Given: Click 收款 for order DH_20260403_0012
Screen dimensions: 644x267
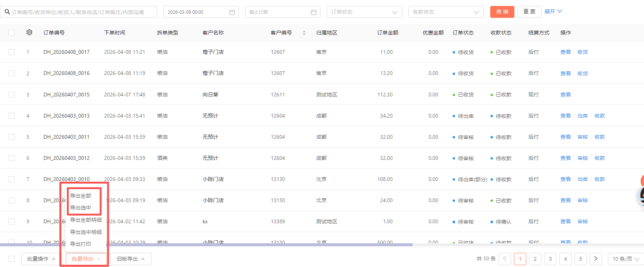Looking at the screenshot, I should [600, 158].
